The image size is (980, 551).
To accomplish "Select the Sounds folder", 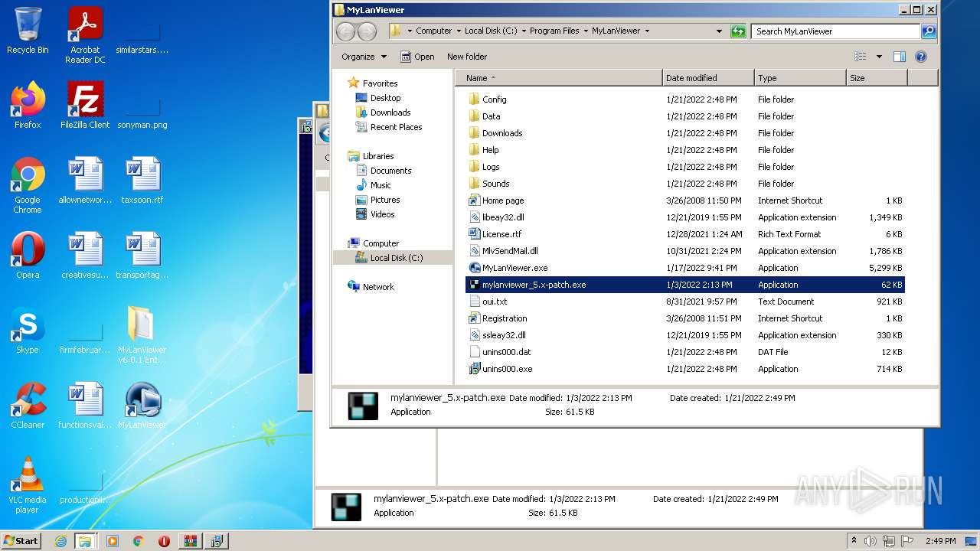I will point(488,184).
